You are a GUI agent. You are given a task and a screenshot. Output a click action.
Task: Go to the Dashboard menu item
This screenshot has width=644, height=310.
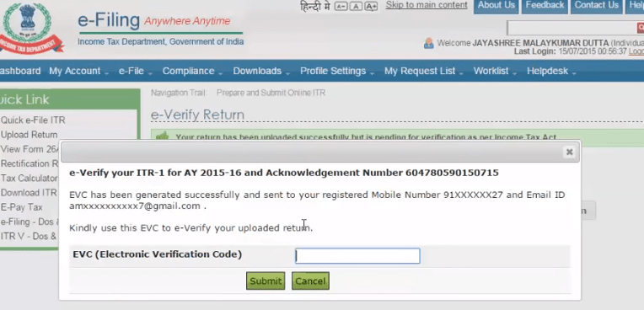(x=19, y=71)
